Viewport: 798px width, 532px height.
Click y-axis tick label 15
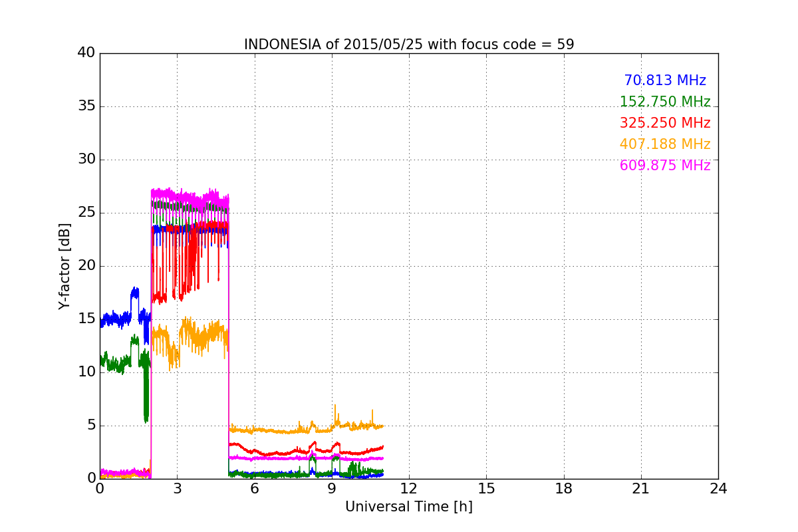coord(86,319)
